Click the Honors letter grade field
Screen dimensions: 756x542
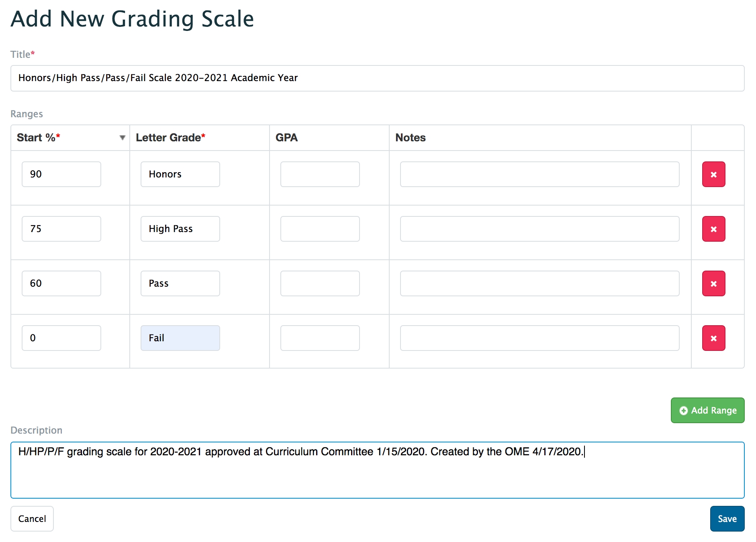(180, 174)
